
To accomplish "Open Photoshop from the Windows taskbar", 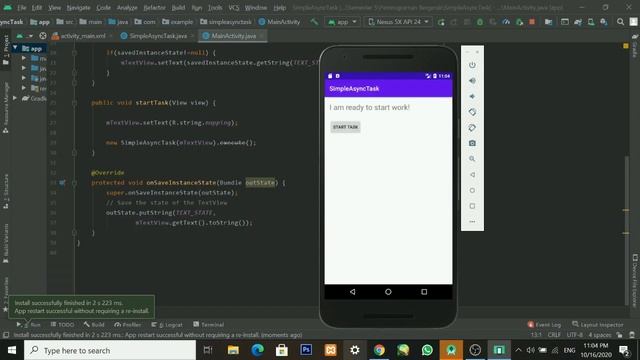I will pyautogui.click(x=306, y=350).
